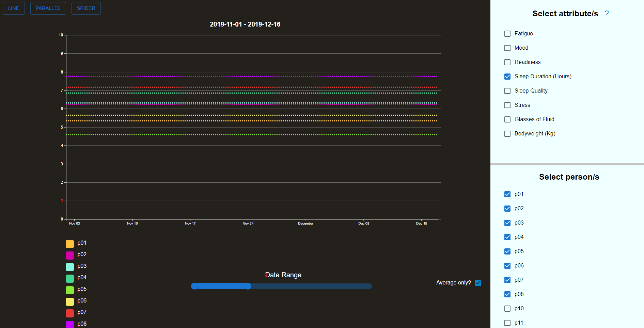
Task: Click the p05 green legend swatch
Action: point(69,290)
